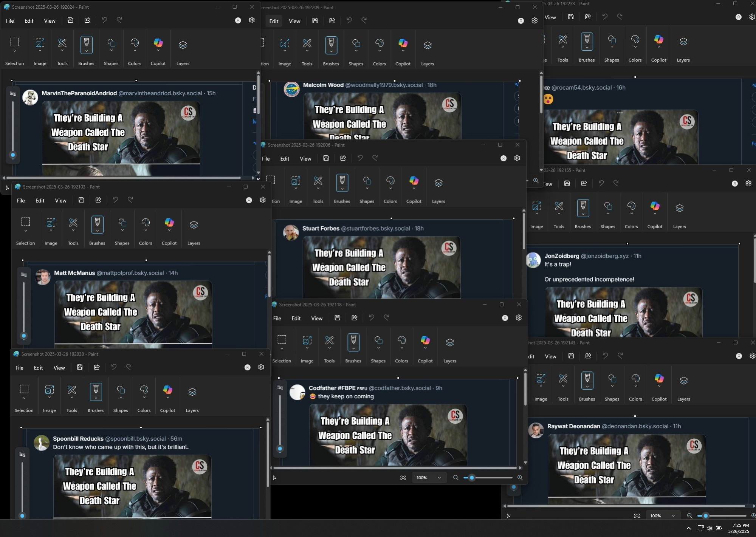Screen dimensions: 756x537
Task: Click Tools icon in Screenshot 192103 window
Action: pyautogui.click(x=73, y=223)
